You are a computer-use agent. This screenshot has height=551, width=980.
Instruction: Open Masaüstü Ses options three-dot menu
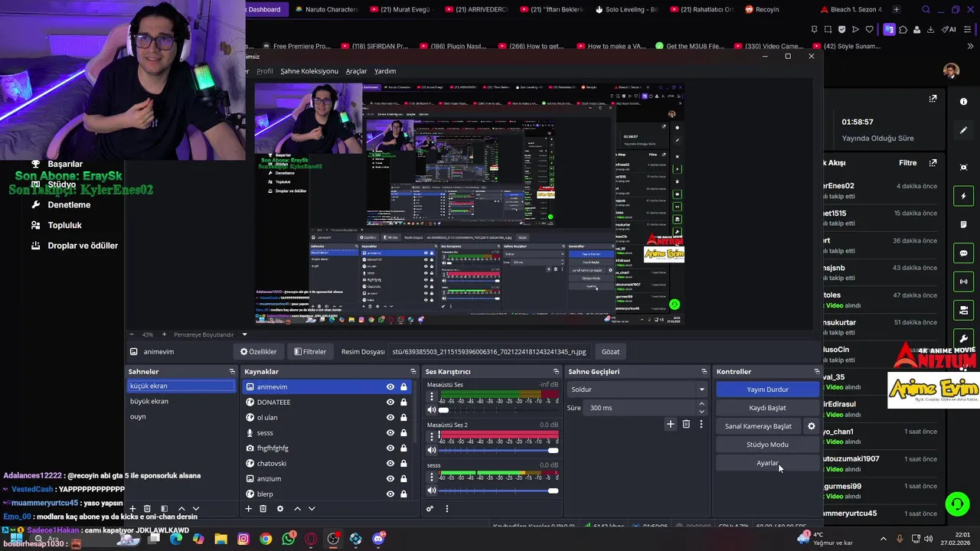pos(432,396)
